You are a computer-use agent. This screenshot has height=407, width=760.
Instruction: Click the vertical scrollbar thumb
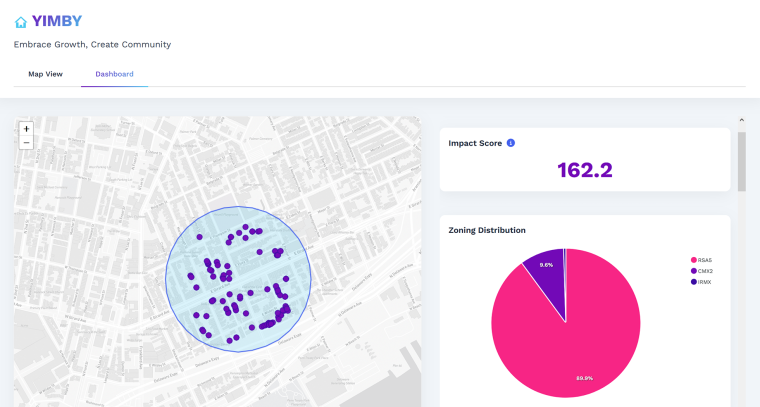pos(742,161)
